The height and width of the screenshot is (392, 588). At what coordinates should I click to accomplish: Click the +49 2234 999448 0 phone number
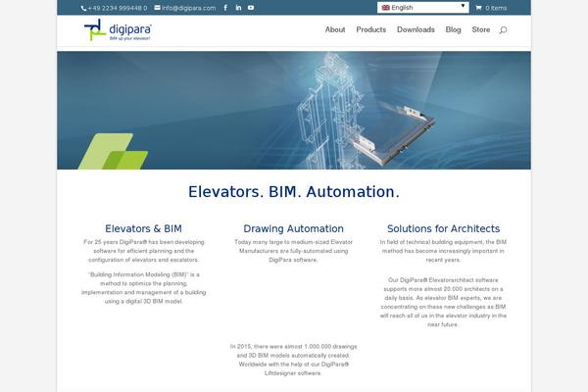click(x=118, y=8)
